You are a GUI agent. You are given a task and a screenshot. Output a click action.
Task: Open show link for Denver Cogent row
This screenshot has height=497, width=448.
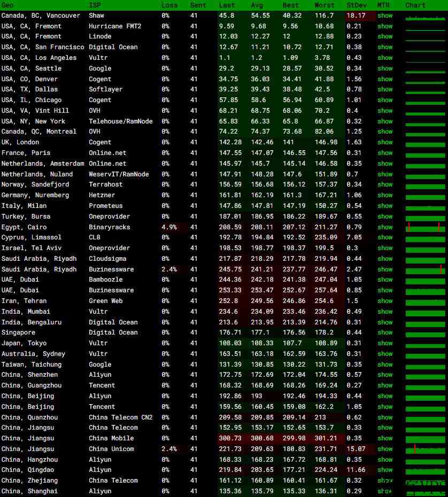tap(385, 79)
